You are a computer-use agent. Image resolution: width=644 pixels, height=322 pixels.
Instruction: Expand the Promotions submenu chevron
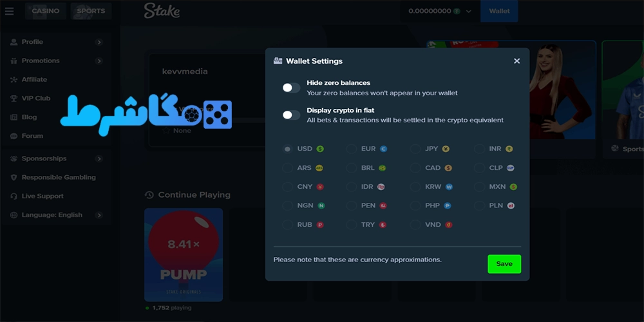[x=99, y=61]
